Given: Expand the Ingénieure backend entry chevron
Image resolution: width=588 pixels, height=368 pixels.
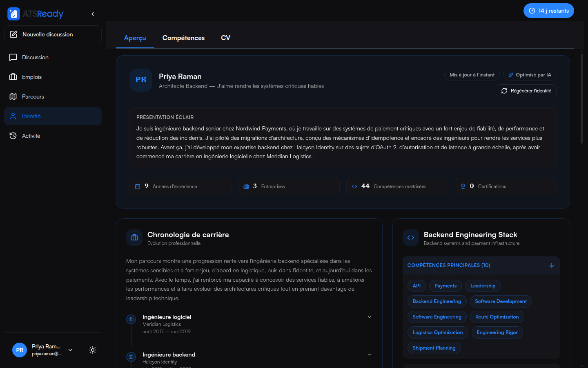Looking at the screenshot, I should (370, 355).
